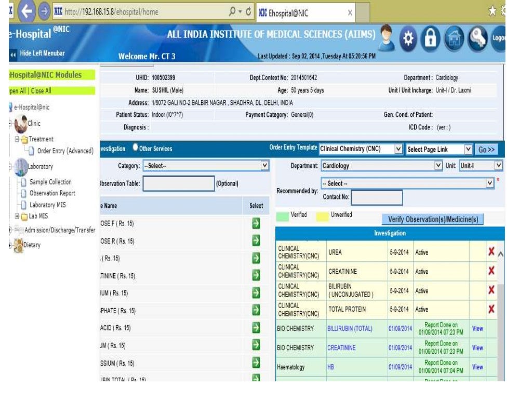Click the refresh icon in address bar
532x399 pixels.
pyautogui.click(x=248, y=11)
